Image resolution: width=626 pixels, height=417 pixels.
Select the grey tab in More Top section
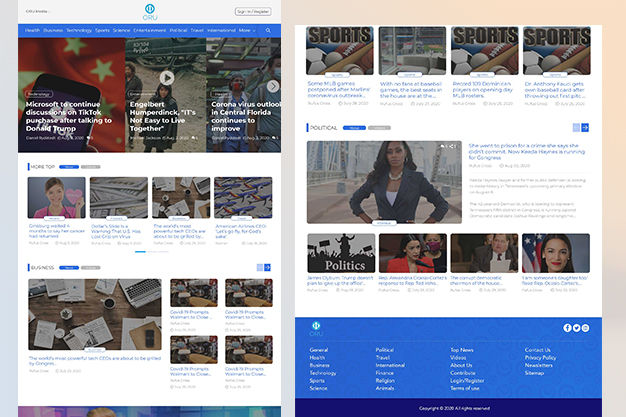click(91, 167)
